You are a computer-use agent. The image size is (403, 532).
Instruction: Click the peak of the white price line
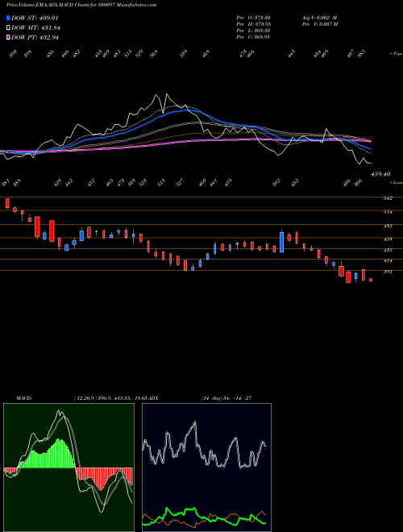[166, 94]
